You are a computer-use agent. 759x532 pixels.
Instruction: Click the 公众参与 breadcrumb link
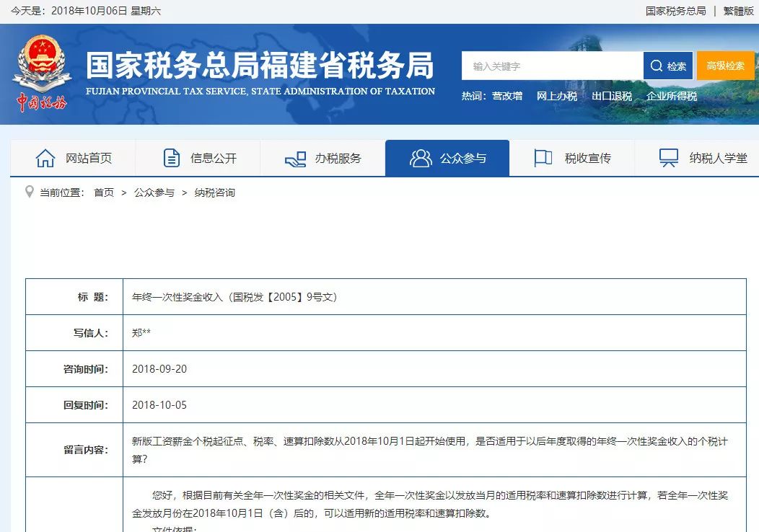tap(154, 192)
